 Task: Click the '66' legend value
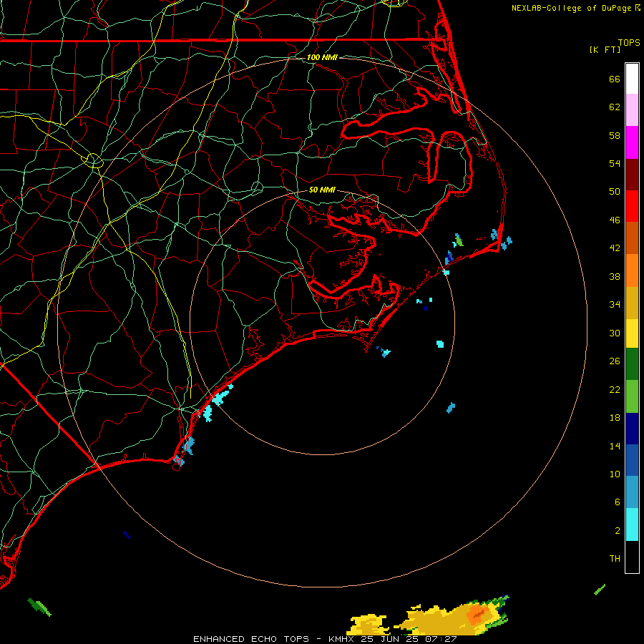(615, 79)
